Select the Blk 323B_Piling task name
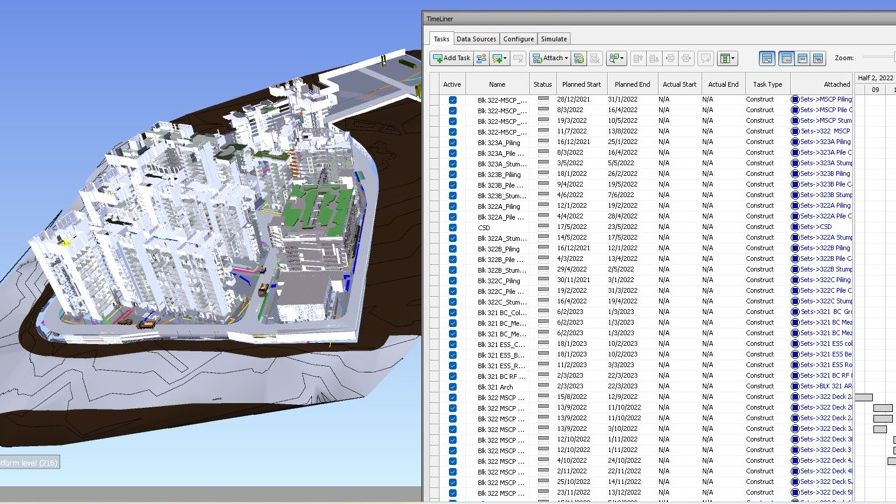The width and height of the screenshot is (896, 504). [x=499, y=174]
